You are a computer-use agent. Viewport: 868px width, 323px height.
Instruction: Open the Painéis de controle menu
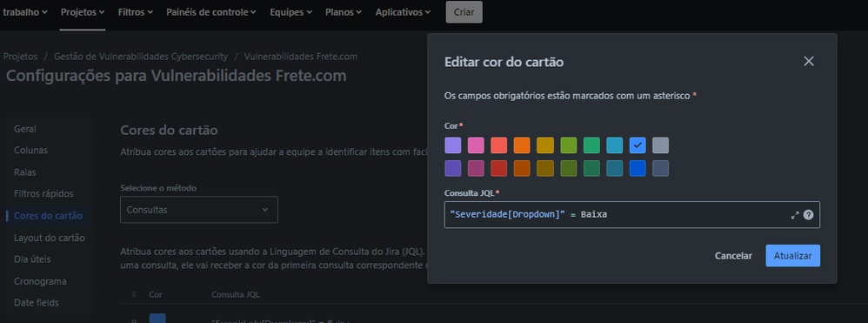211,12
